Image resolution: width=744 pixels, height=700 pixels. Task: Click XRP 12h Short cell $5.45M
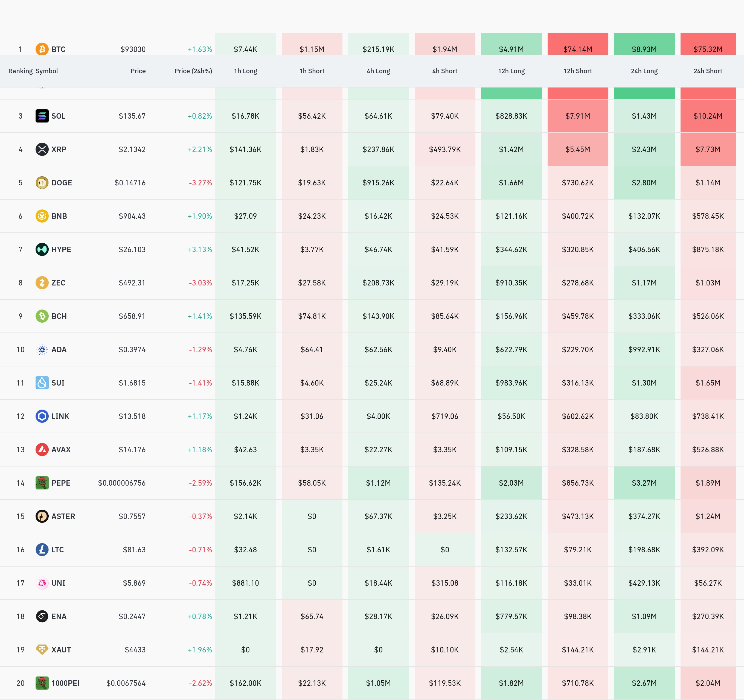click(577, 149)
